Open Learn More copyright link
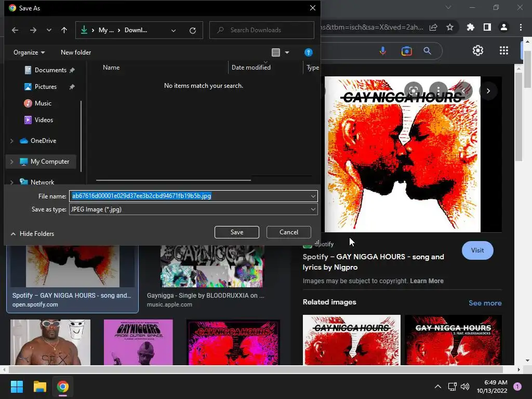Screen dimensions: 532x399 (427, 281)
